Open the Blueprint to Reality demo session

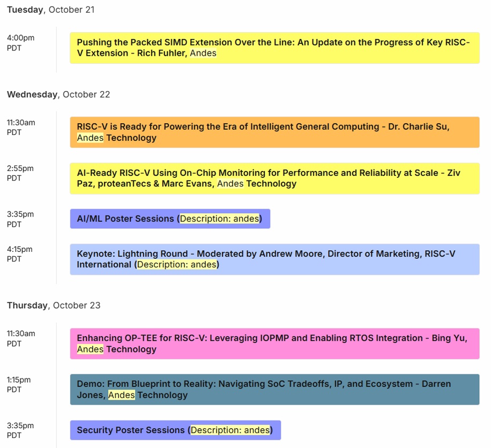click(x=274, y=390)
